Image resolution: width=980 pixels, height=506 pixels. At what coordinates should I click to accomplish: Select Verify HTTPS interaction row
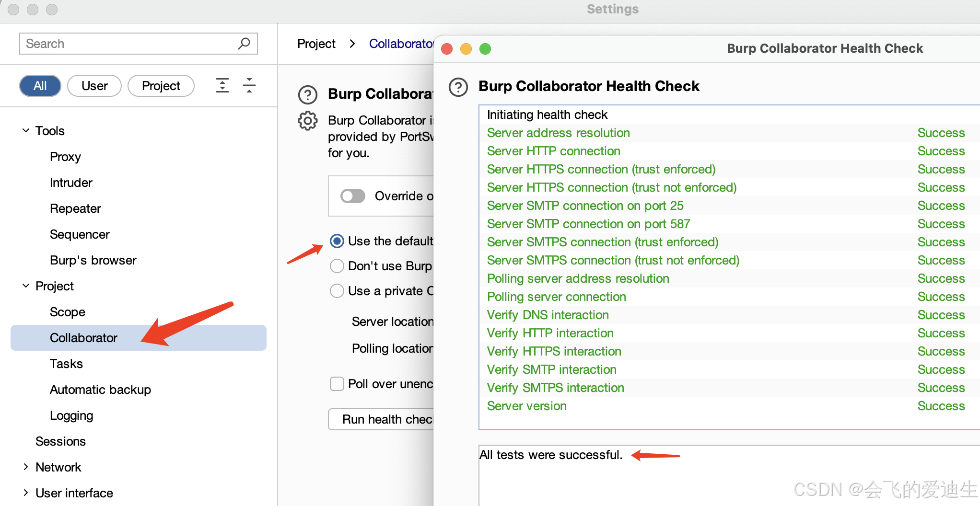tap(729, 351)
